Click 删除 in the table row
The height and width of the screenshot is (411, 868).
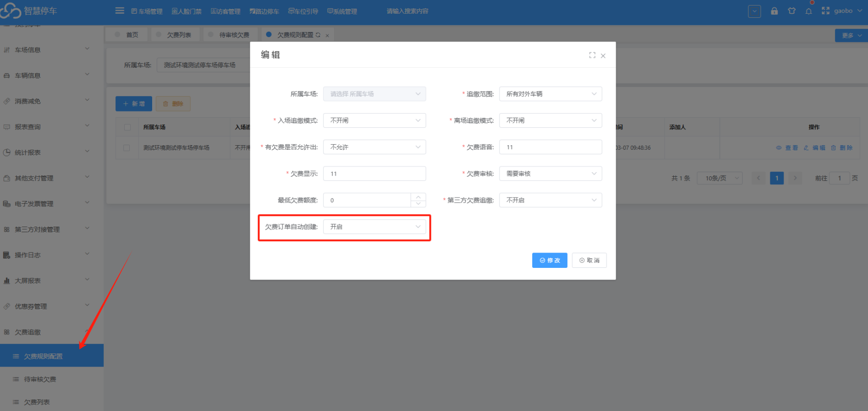[x=842, y=148]
